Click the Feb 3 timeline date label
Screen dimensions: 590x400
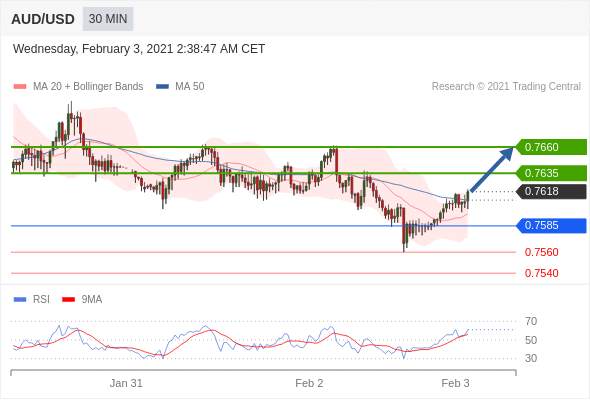click(455, 383)
